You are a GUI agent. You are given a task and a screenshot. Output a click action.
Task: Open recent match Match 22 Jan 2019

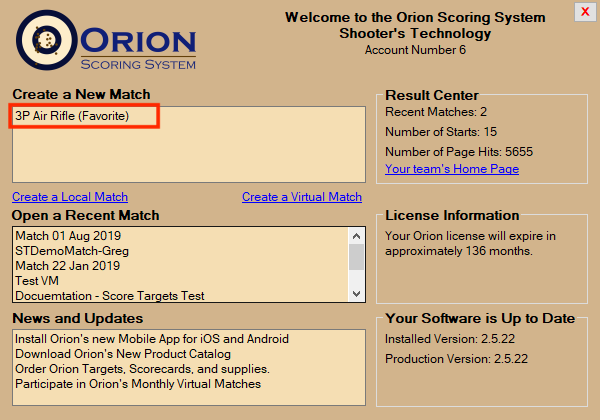pyautogui.click(x=65, y=266)
